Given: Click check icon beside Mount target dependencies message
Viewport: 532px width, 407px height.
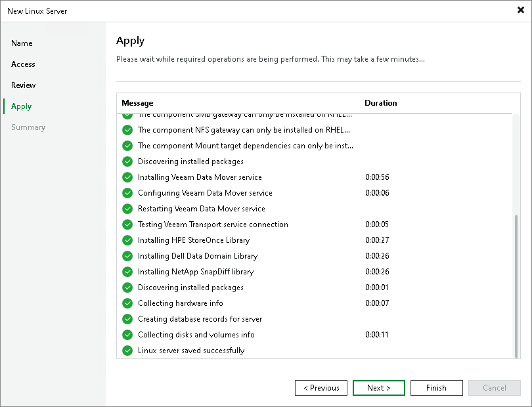Looking at the screenshot, I should pyautogui.click(x=127, y=146).
